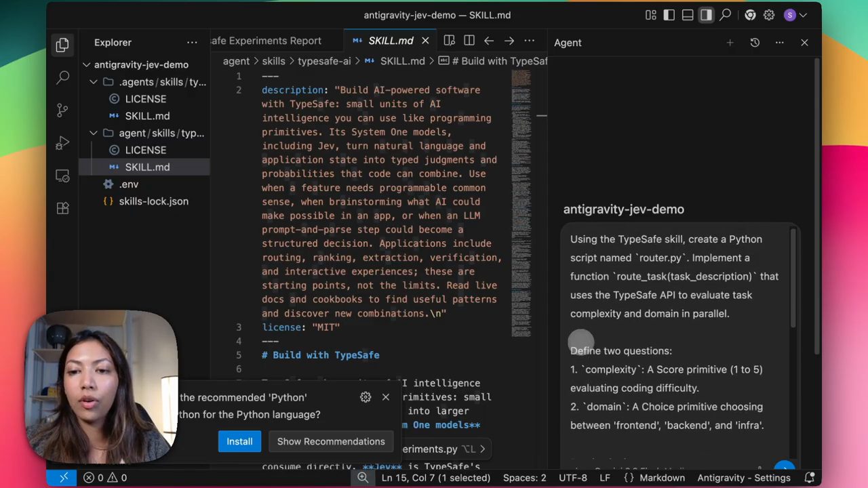Navigate forward in editor history
Viewport: 868px width, 488px height.
509,41
